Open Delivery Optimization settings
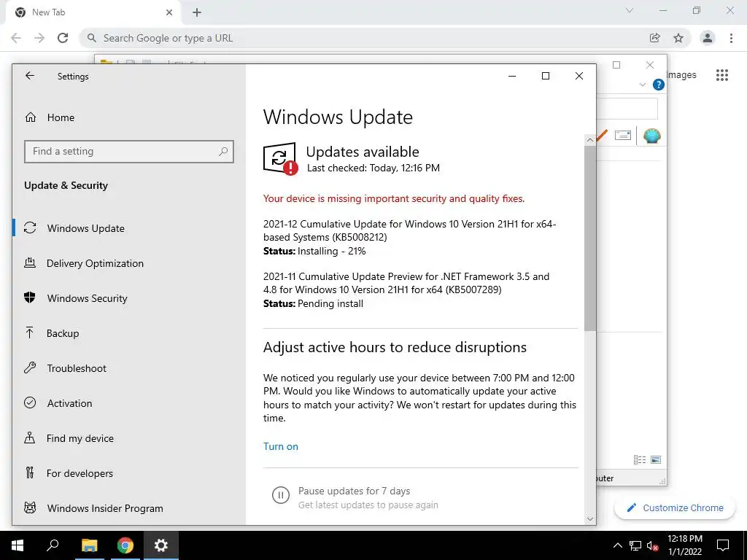 point(128,263)
